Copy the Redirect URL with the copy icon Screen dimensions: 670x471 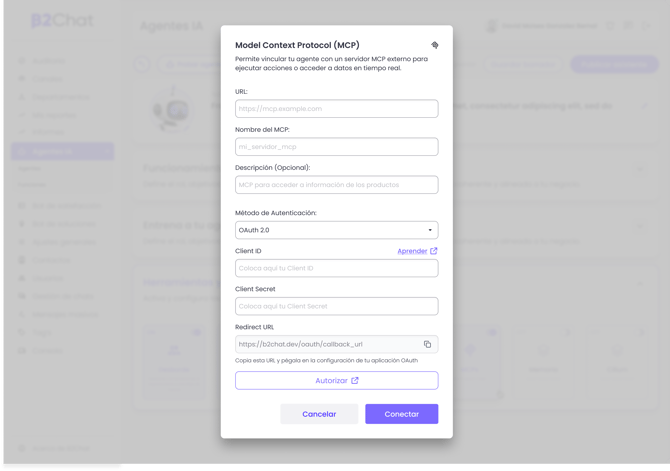coord(427,344)
